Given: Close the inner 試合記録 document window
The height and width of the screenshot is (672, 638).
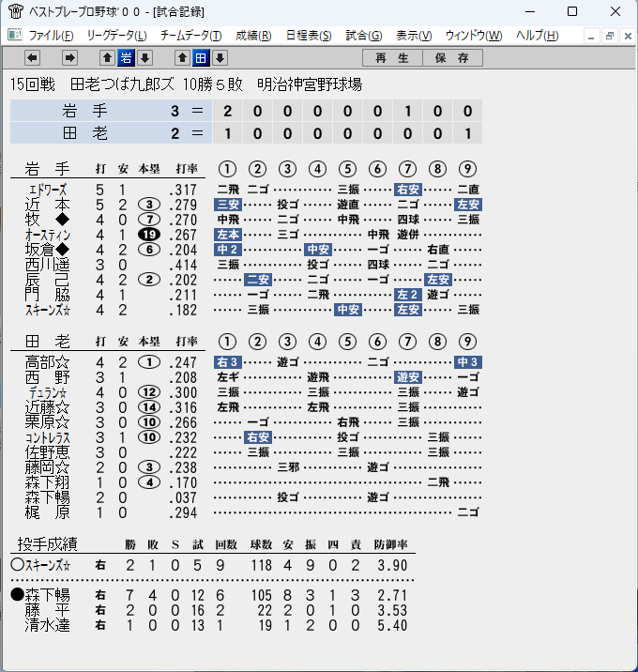Looking at the screenshot, I should coord(628,36).
